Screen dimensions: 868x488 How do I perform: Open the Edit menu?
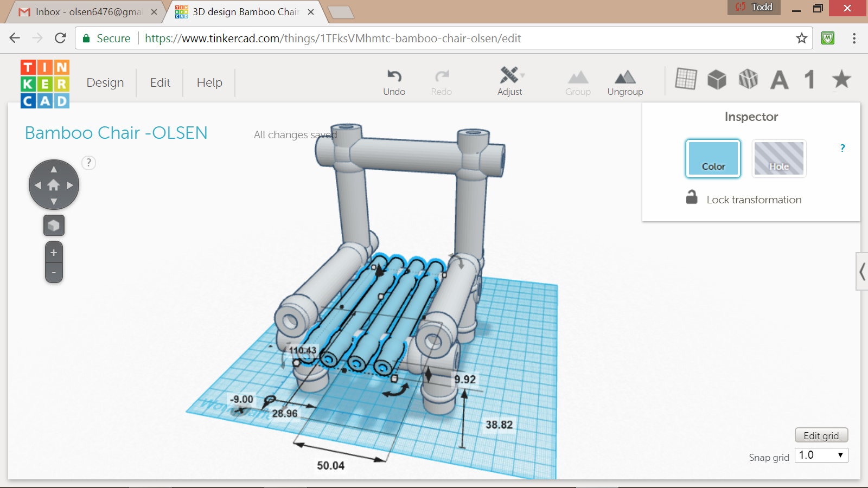pyautogui.click(x=160, y=82)
